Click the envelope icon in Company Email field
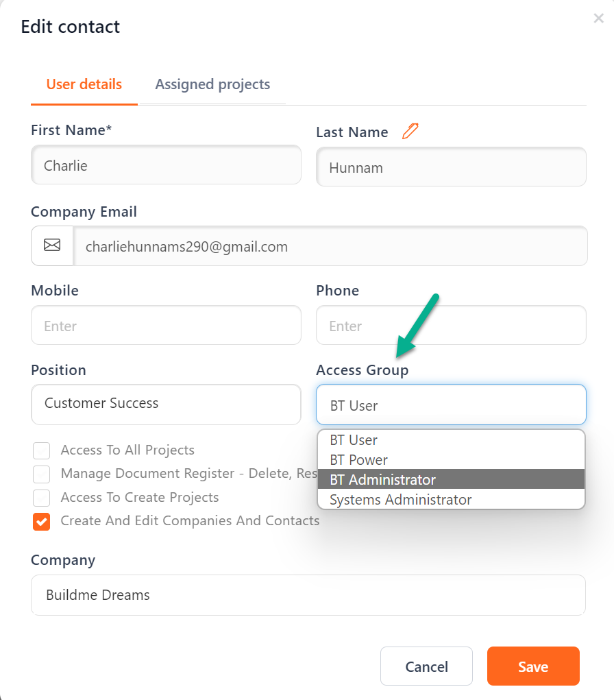 (51, 245)
